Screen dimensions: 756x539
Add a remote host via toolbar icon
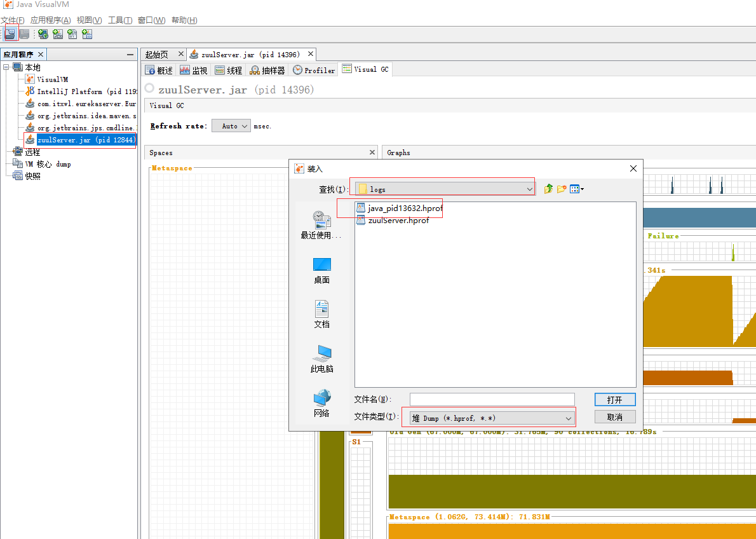(43, 34)
